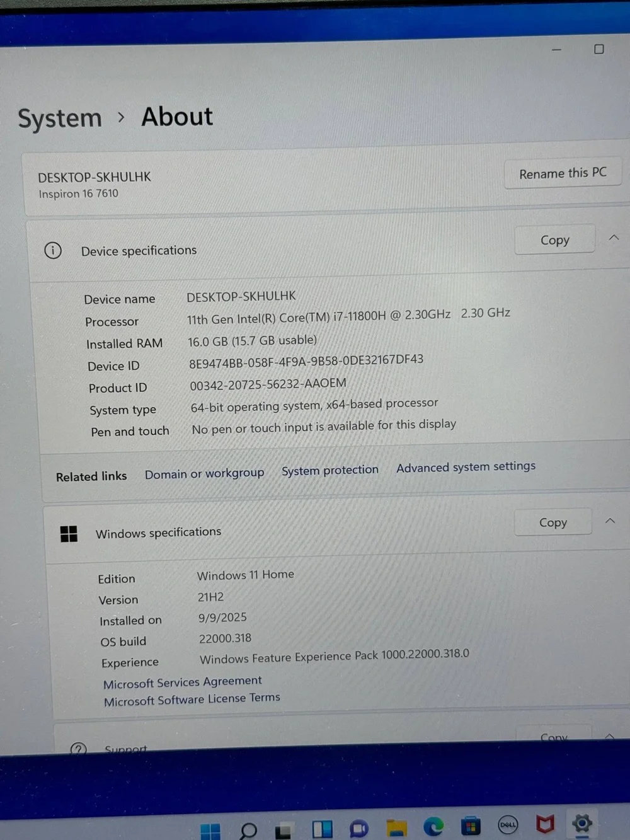Open taskbar Search magnifier
Screen dimensions: 630x840
click(x=248, y=831)
